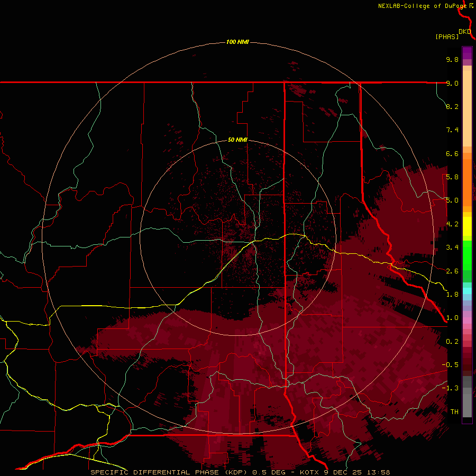Click the 100 NMI range ring label
Image resolution: width=476 pixels, height=476 pixels.
[x=237, y=42]
